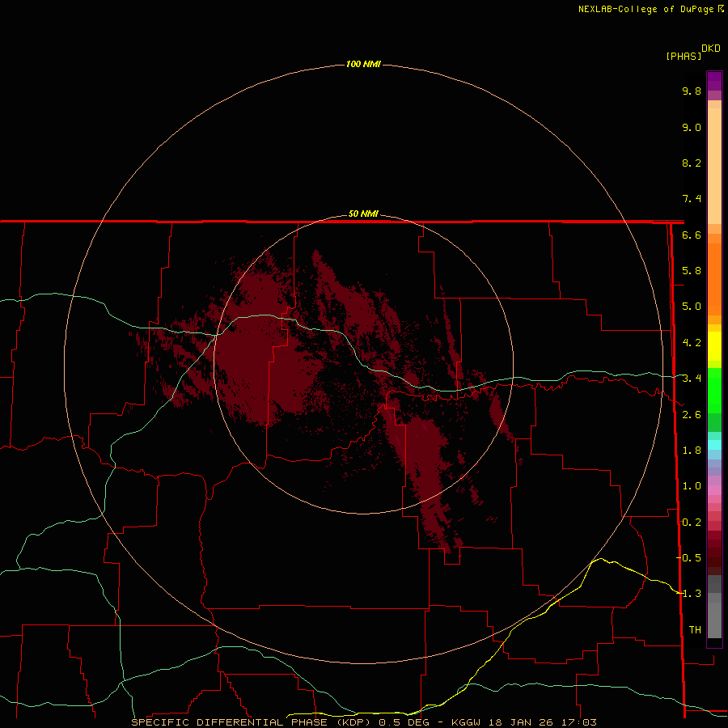
Task: Click the bright green segment of the color bar
Action: (x=714, y=390)
